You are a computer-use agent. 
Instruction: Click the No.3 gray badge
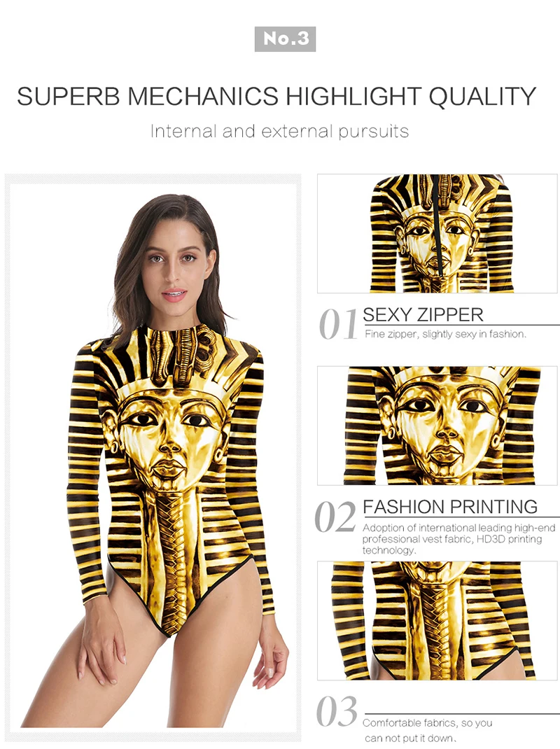tap(286, 38)
